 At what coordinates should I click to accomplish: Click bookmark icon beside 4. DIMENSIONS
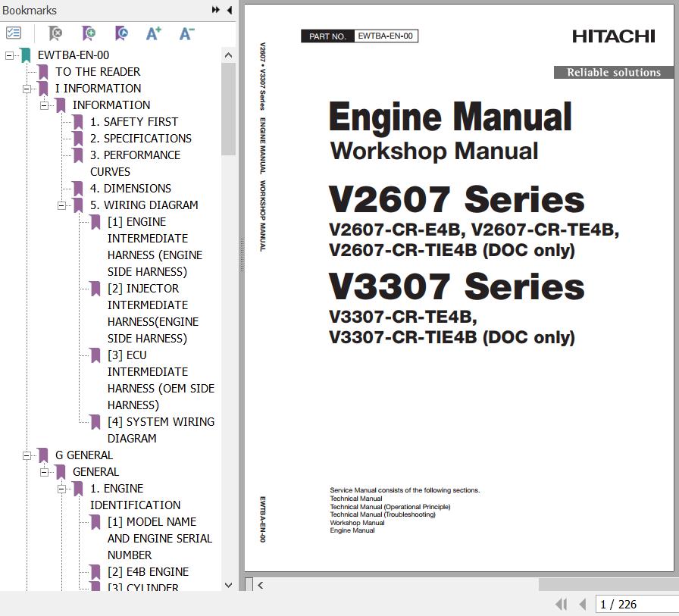[x=78, y=189]
